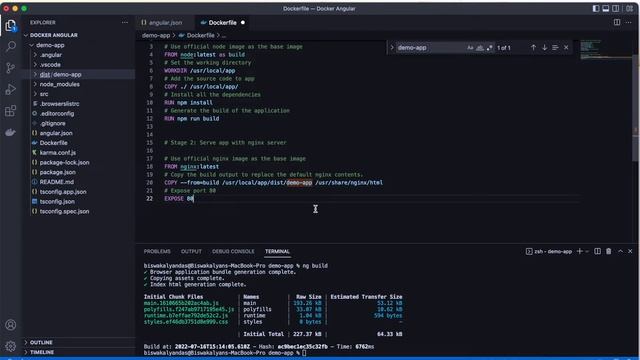Switch to the Terminal tab
Screen dimensions: 640x360
[277, 251]
